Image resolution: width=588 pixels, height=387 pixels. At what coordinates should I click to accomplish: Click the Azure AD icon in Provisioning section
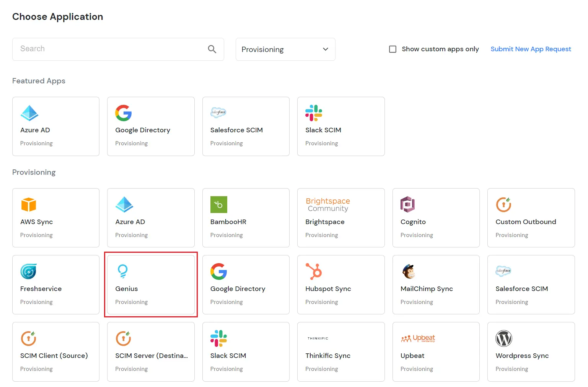[x=124, y=205]
